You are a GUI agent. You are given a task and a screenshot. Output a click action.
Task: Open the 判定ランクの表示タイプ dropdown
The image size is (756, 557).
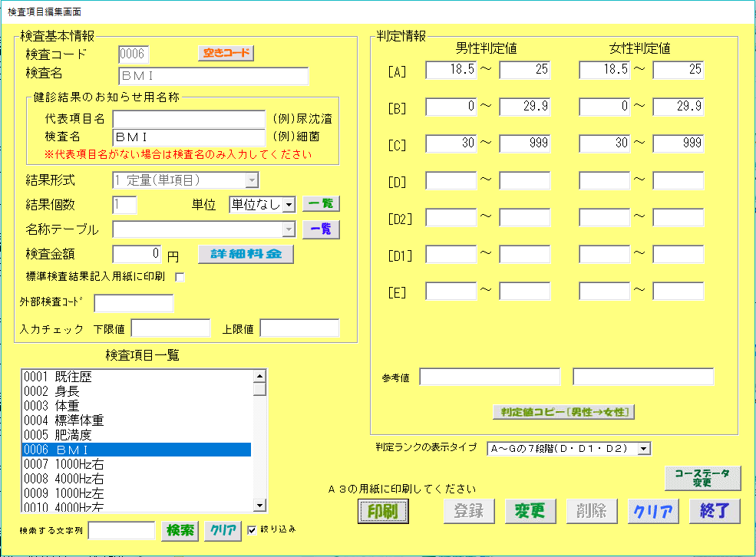click(644, 448)
